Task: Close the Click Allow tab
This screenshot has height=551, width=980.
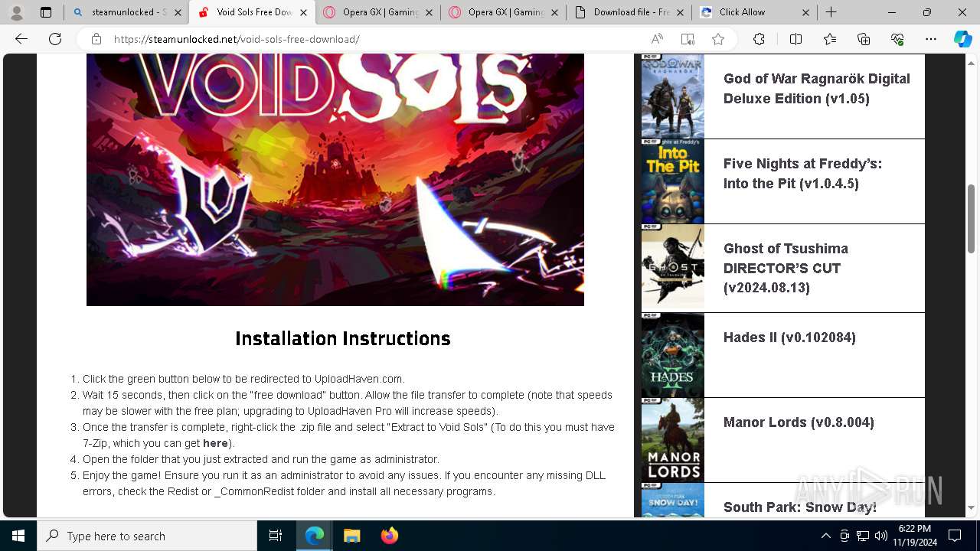Action: (x=805, y=12)
